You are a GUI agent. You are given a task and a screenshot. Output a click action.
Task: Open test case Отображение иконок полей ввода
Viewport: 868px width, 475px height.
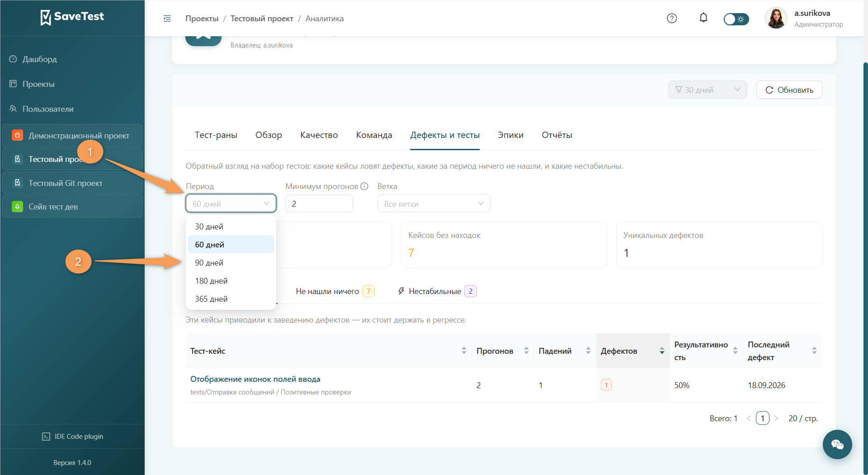click(x=255, y=379)
